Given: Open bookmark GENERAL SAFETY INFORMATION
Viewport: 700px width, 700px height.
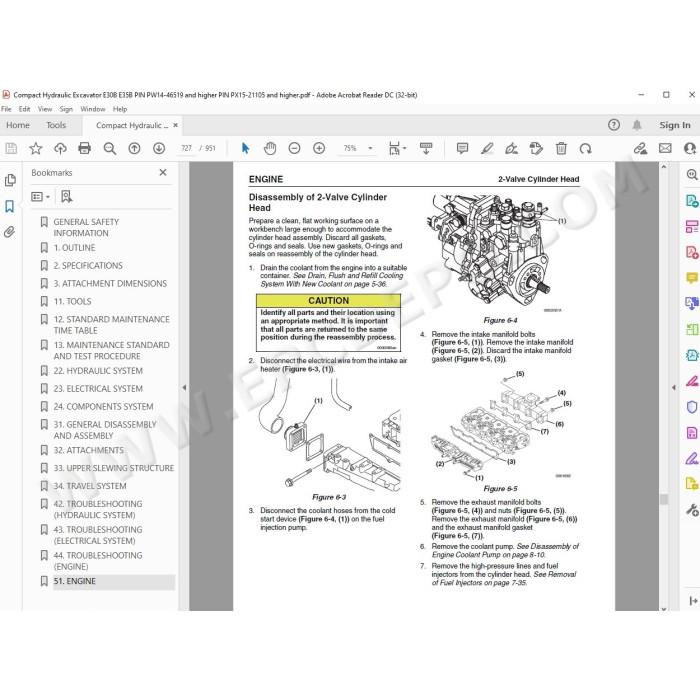Looking at the screenshot, I should 86,227.
